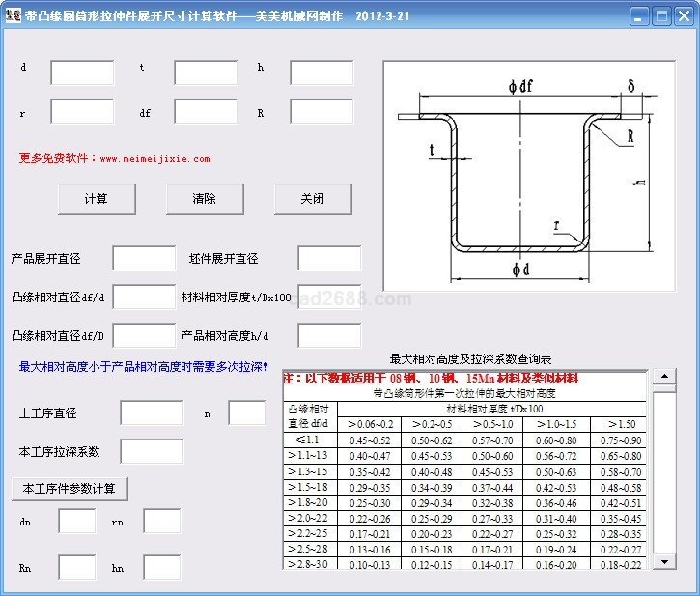This screenshot has height=596, width=700.
Task: Maximize the window from title bar
Action: pyautogui.click(x=661, y=16)
